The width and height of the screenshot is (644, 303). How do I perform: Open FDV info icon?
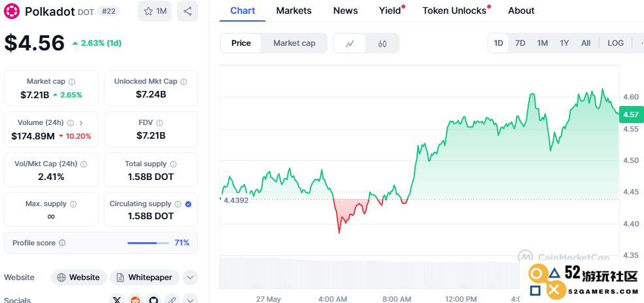pyautogui.click(x=160, y=122)
